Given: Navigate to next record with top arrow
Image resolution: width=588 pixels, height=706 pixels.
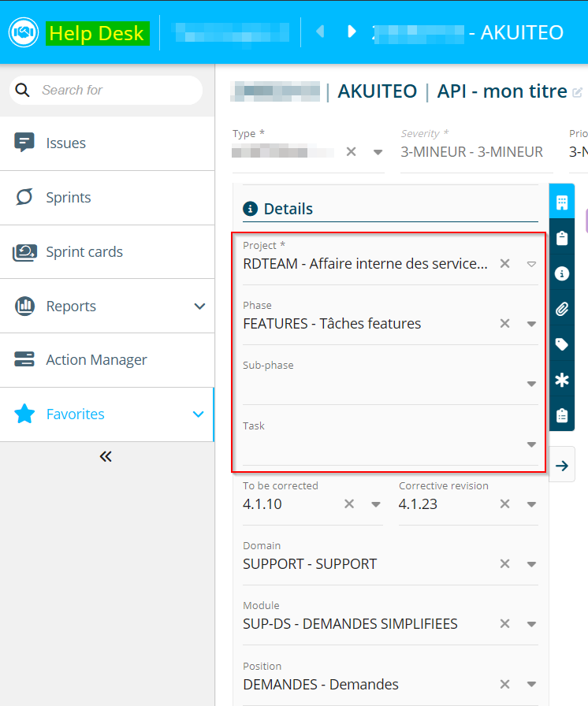Looking at the screenshot, I should (352, 32).
